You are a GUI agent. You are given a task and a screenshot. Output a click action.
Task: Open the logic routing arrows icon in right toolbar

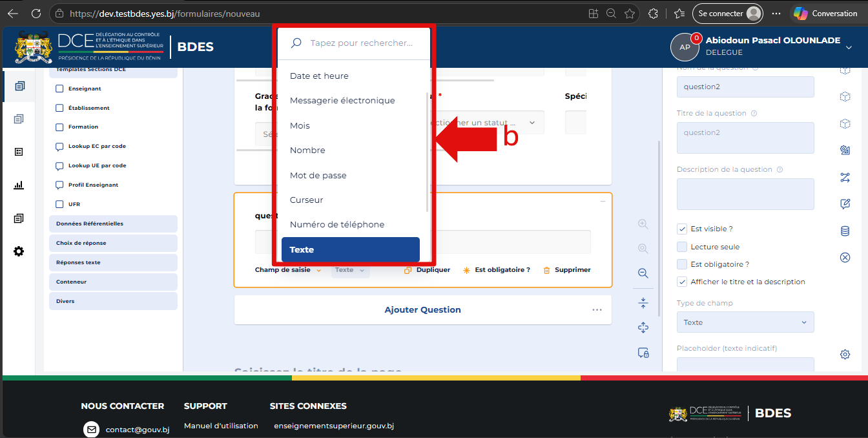(845, 177)
